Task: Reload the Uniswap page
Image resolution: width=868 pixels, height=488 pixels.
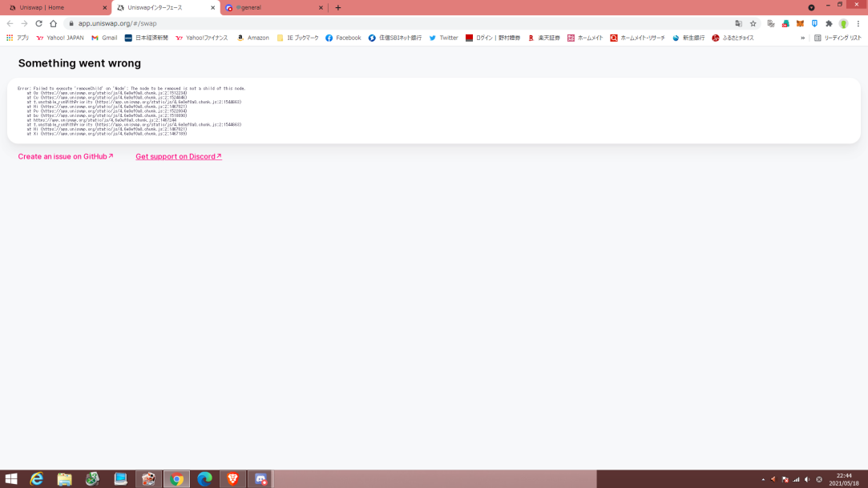Action: pyautogui.click(x=39, y=24)
